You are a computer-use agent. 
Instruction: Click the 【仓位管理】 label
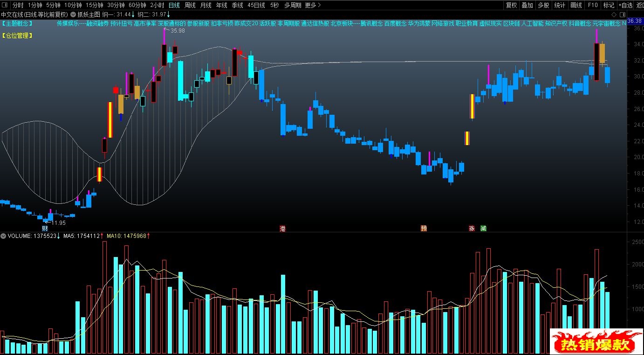[17, 35]
